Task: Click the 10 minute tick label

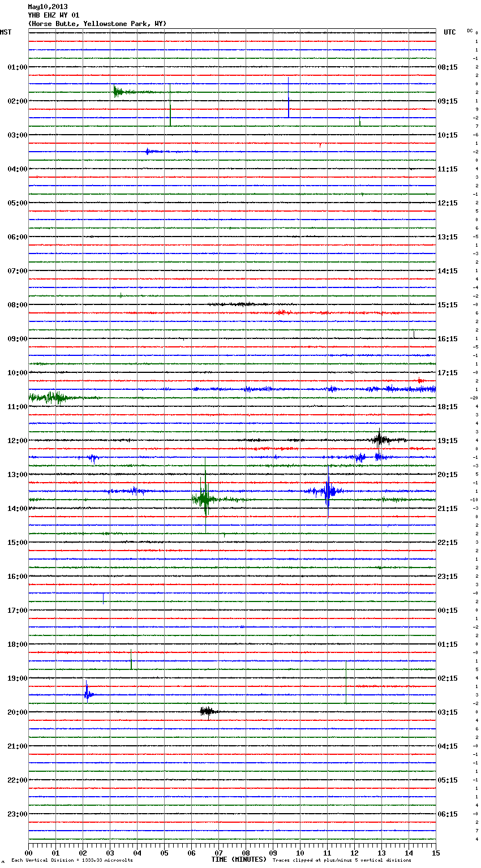Action: 300,853
